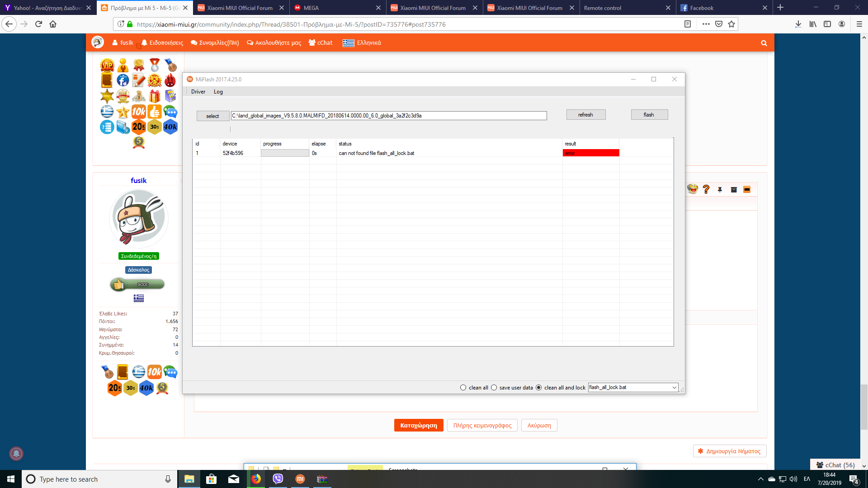Expand the flash_all_lock.bat script dropdown
The height and width of the screenshot is (488, 868).
674,388
